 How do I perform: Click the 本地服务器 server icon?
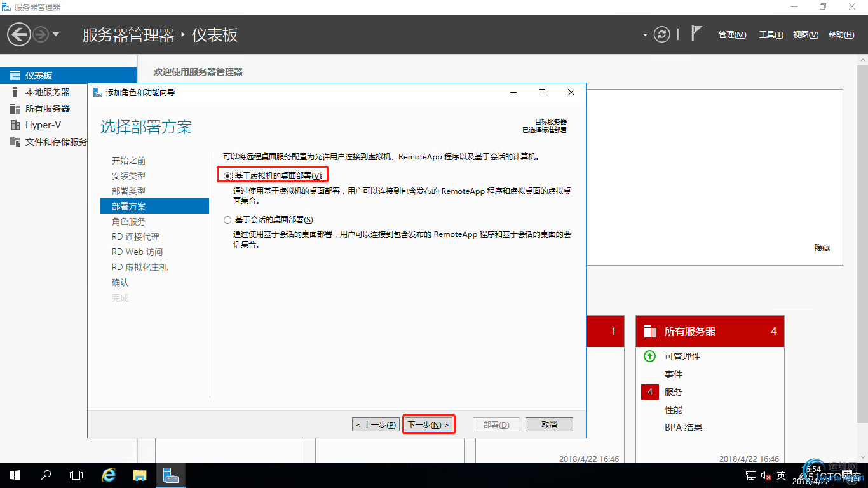pyautogui.click(x=15, y=92)
